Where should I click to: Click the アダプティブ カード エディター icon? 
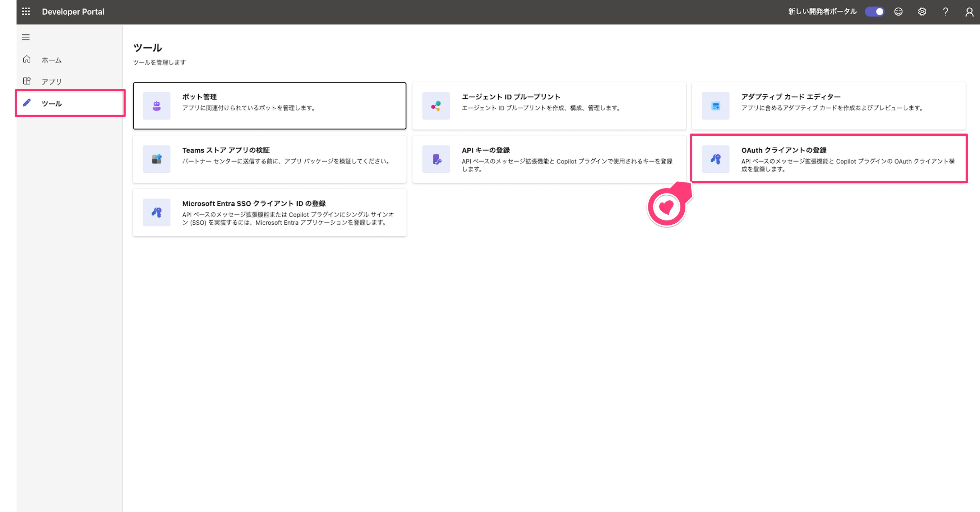pos(716,106)
